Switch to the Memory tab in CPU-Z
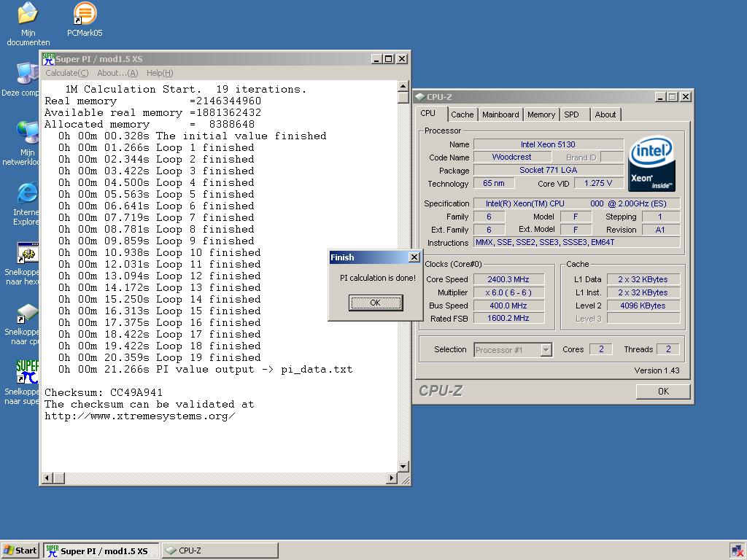 click(x=541, y=114)
